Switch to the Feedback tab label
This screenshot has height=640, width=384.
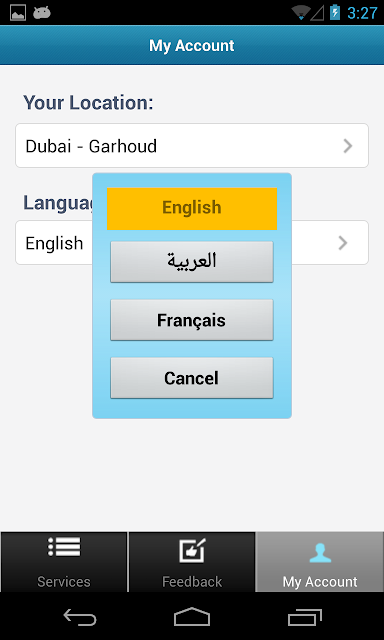click(x=192, y=581)
